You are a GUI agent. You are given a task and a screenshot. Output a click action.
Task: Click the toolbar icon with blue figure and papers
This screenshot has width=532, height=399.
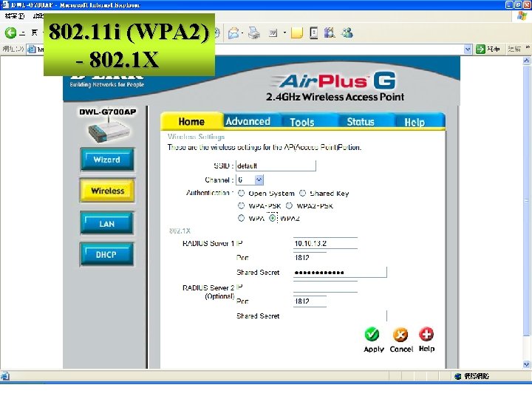coord(329,33)
